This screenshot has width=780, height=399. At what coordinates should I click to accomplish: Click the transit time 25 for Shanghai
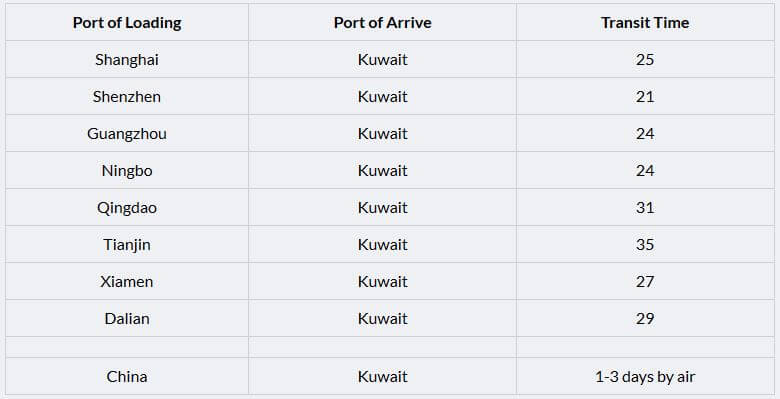coord(645,59)
